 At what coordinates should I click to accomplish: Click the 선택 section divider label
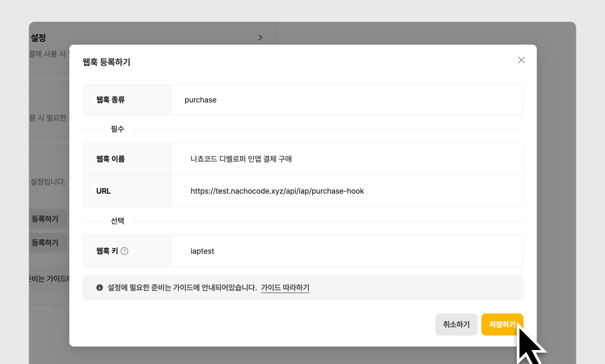pos(117,221)
